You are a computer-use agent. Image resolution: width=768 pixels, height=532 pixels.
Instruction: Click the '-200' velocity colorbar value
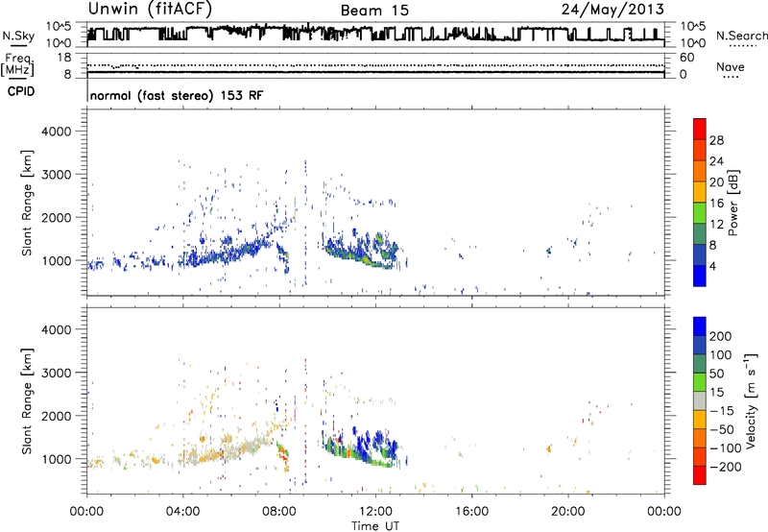coord(726,467)
